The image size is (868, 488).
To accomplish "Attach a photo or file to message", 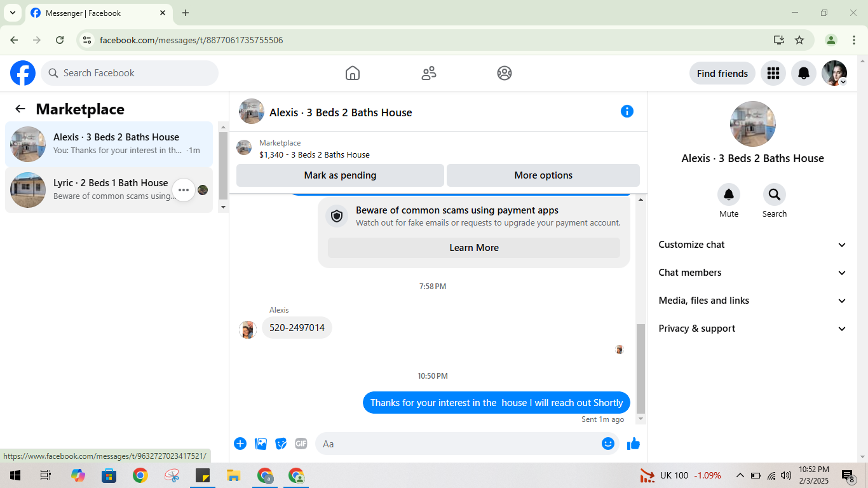I will tap(261, 444).
